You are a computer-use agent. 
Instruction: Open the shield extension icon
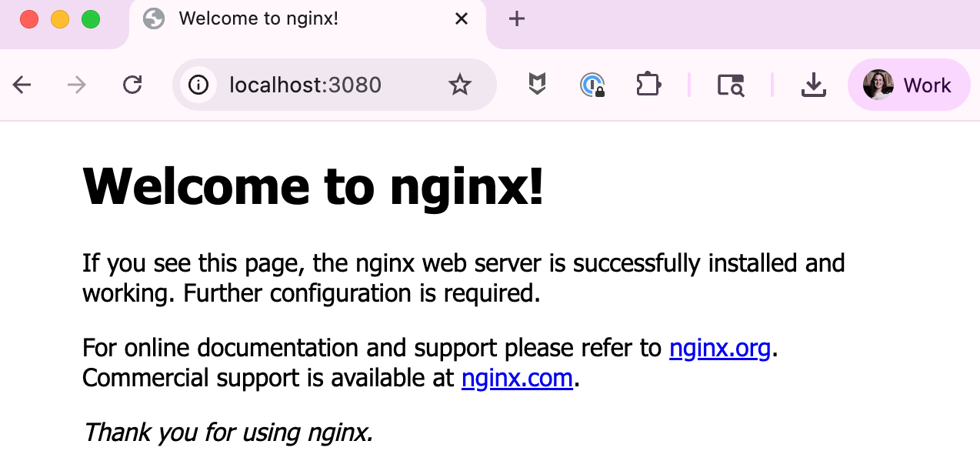pyautogui.click(x=537, y=85)
